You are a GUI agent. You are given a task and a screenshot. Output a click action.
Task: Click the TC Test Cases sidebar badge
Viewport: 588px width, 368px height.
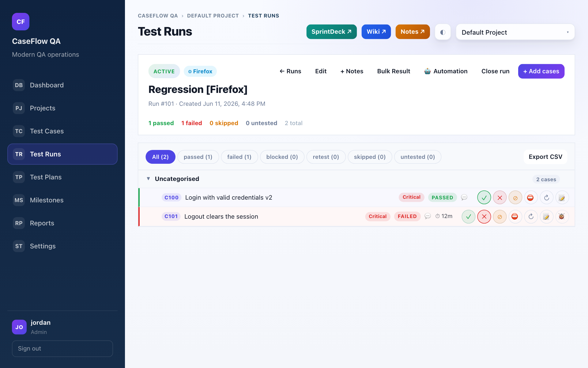click(19, 131)
